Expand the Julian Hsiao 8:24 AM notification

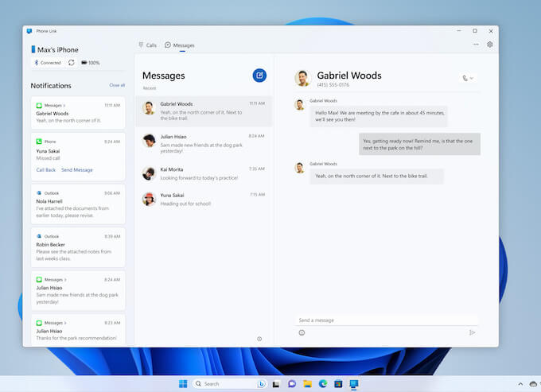click(x=65, y=279)
